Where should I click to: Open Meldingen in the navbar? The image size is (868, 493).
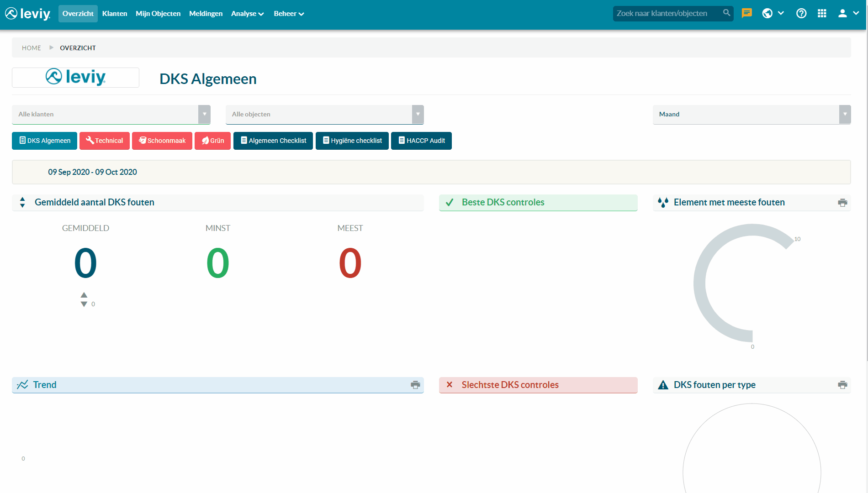pyautogui.click(x=206, y=14)
